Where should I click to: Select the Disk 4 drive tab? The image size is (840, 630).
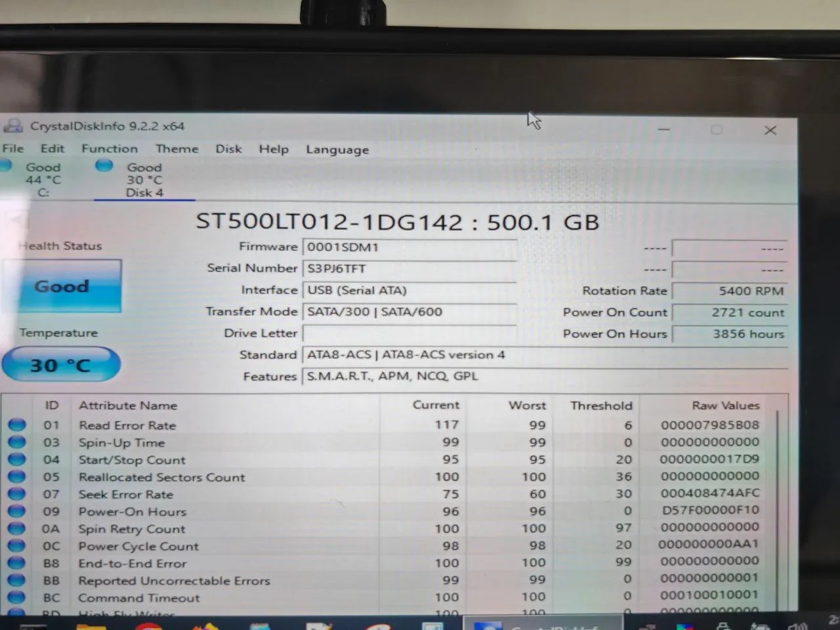pyautogui.click(x=144, y=179)
